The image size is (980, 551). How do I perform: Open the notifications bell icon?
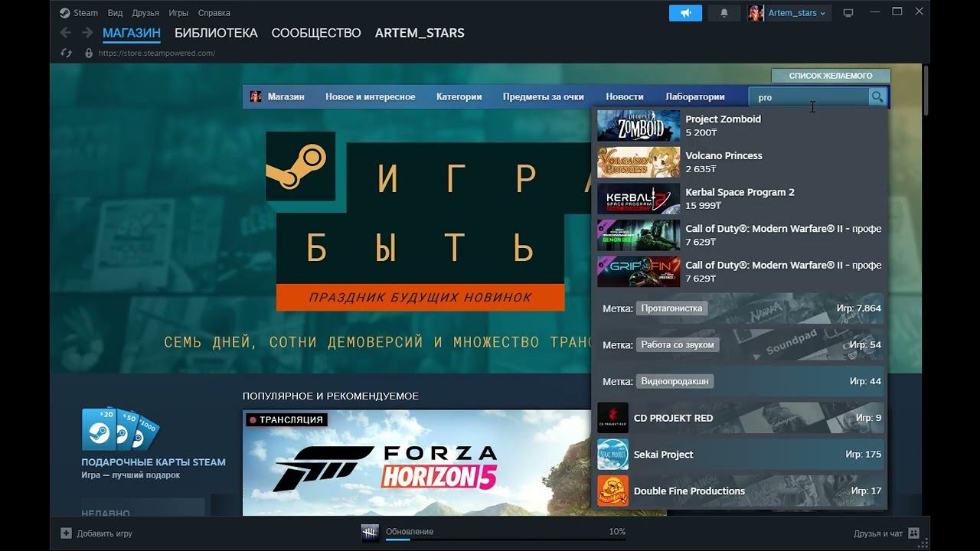coord(724,13)
